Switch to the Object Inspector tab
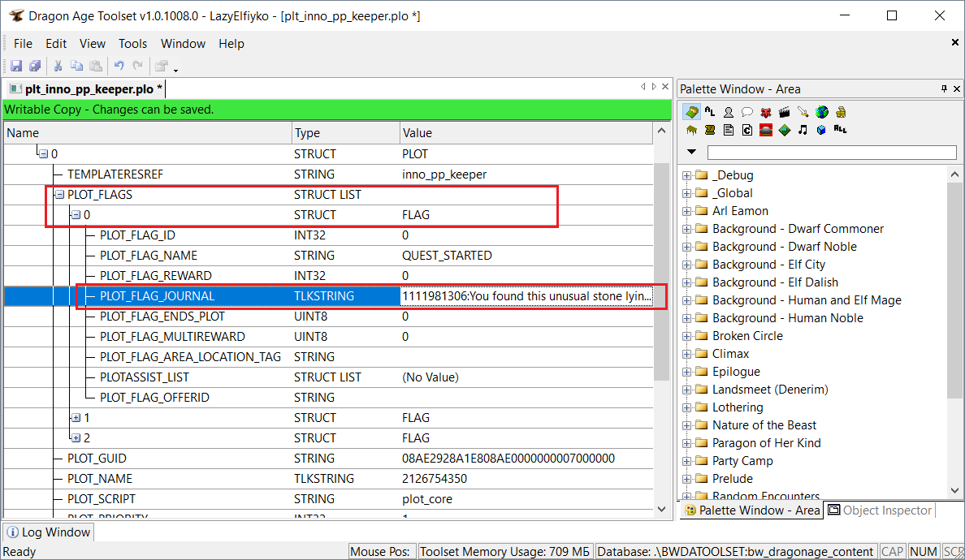 (880, 510)
